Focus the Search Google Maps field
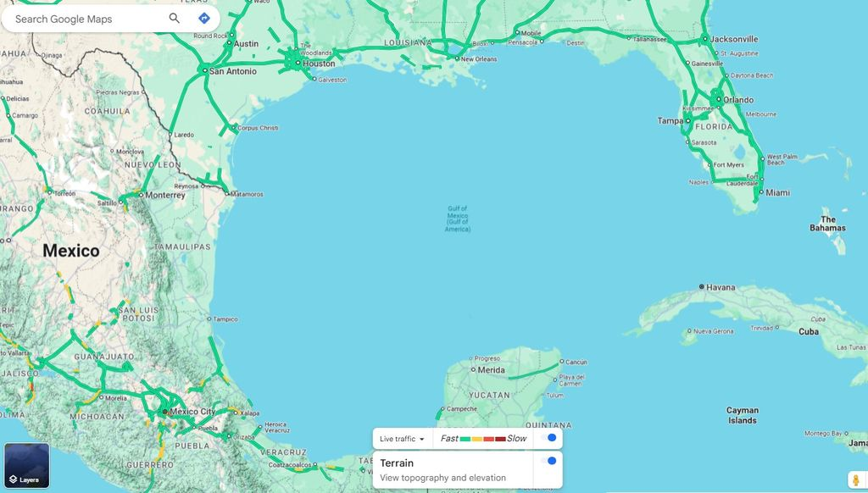 click(x=85, y=19)
